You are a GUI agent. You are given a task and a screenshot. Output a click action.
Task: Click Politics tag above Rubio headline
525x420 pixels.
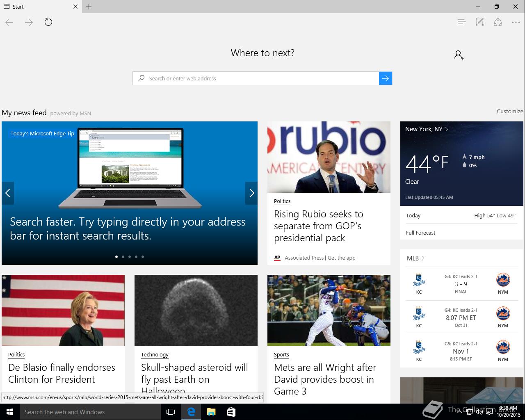[282, 201]
